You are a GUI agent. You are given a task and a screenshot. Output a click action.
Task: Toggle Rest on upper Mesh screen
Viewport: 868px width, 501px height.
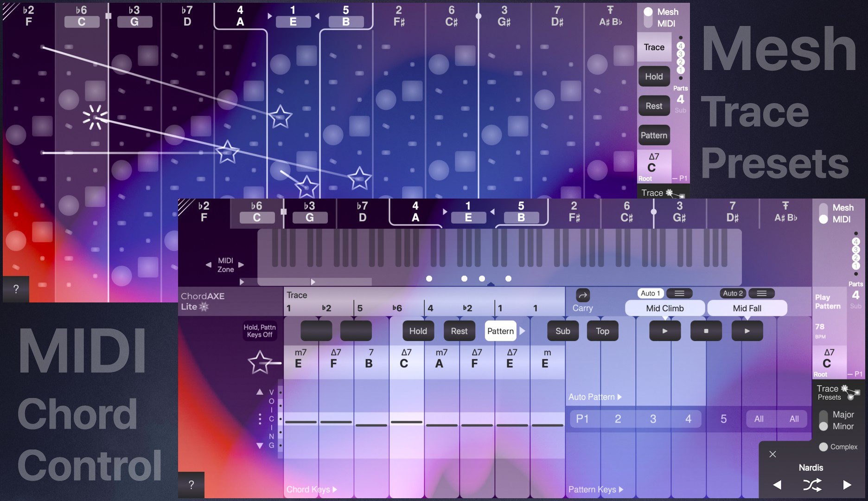[x=654, y=106]
